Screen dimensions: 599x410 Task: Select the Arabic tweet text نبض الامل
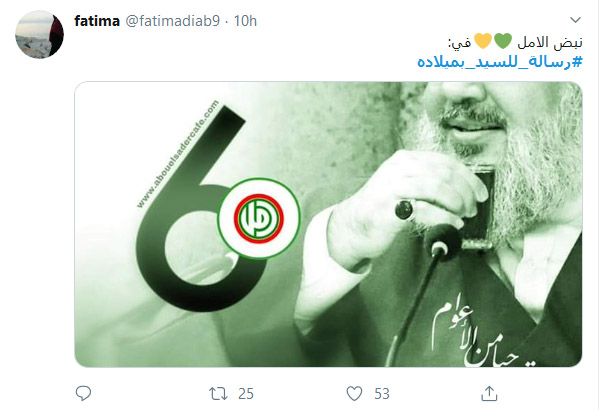point(550,42)
